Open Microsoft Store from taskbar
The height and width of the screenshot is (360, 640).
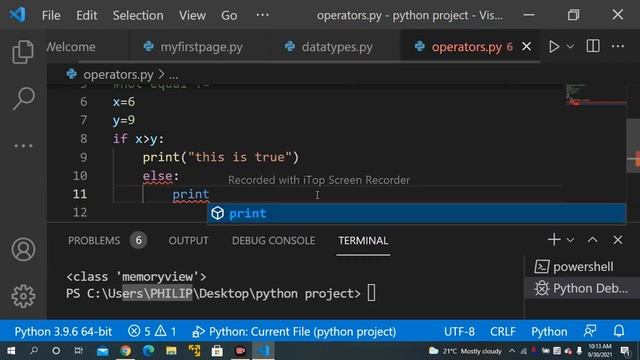(x=217, y=351)
